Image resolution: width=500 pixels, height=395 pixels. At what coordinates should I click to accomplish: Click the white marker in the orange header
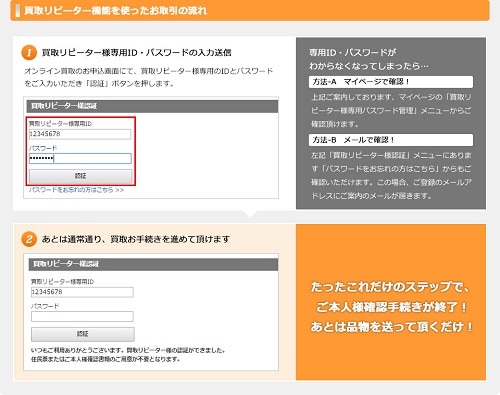17,11
